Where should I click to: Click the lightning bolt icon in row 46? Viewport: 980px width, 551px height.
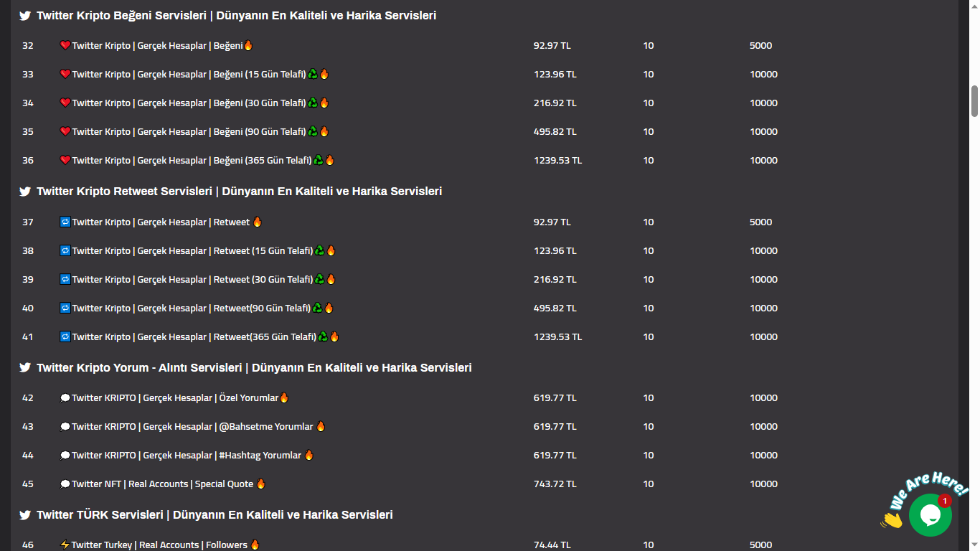click(x=65, y=545)
